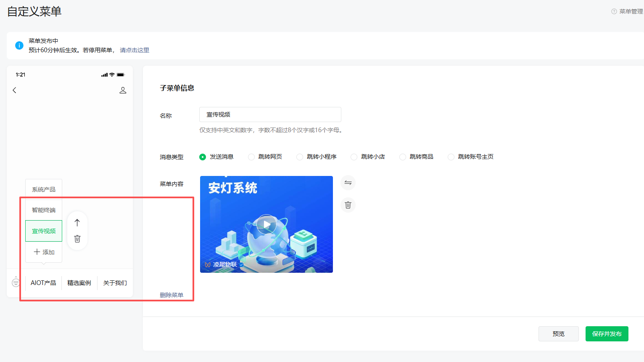The width and height of the screenshot is (644, 362).
Task: Delete submenu using trash icon beside 宣传视频
Action: point(77,239)
